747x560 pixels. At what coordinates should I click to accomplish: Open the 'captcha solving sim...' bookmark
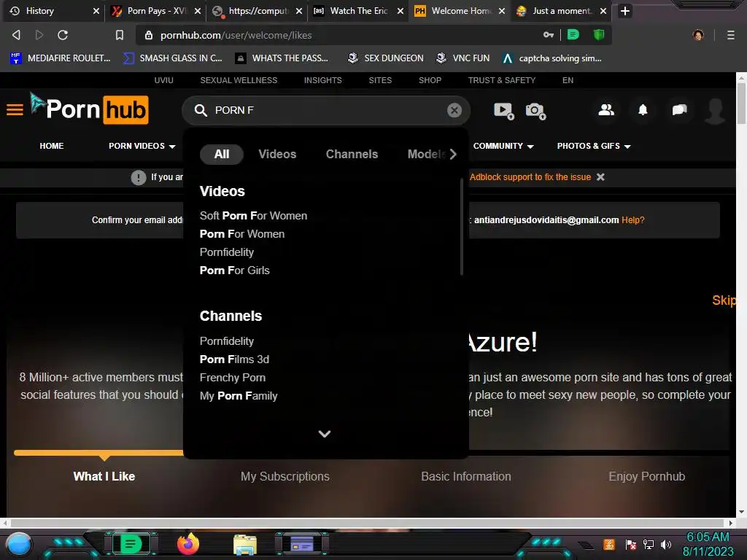coord(552,58)
